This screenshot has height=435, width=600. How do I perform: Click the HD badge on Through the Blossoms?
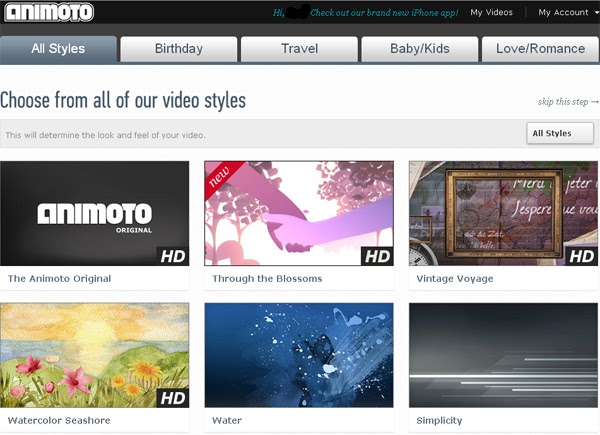(377, 256)
